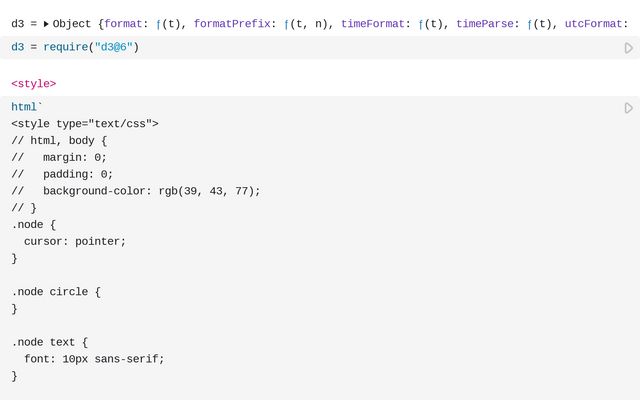Click the format property after Object

point(123,24)
